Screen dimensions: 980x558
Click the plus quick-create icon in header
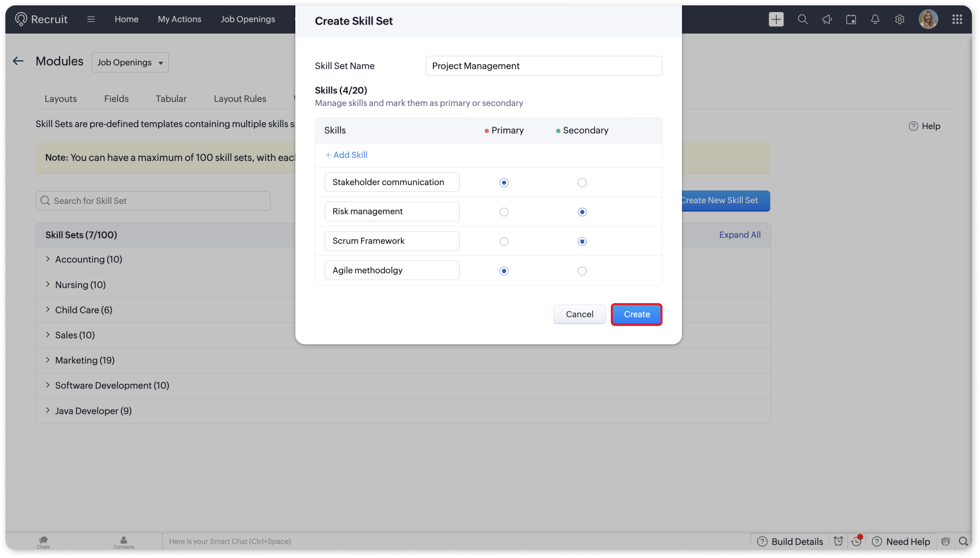776,19
